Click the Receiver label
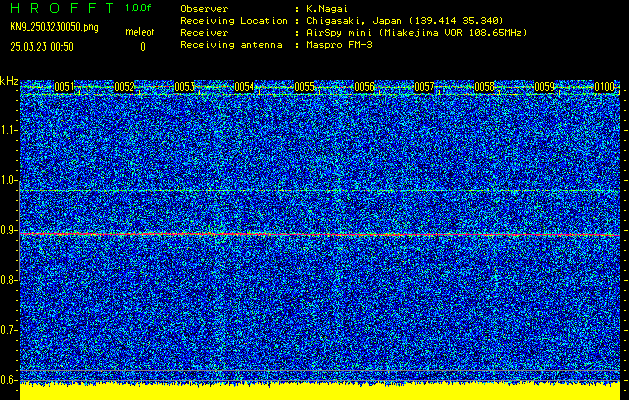629x400 pixels. (x=204, y=33)
